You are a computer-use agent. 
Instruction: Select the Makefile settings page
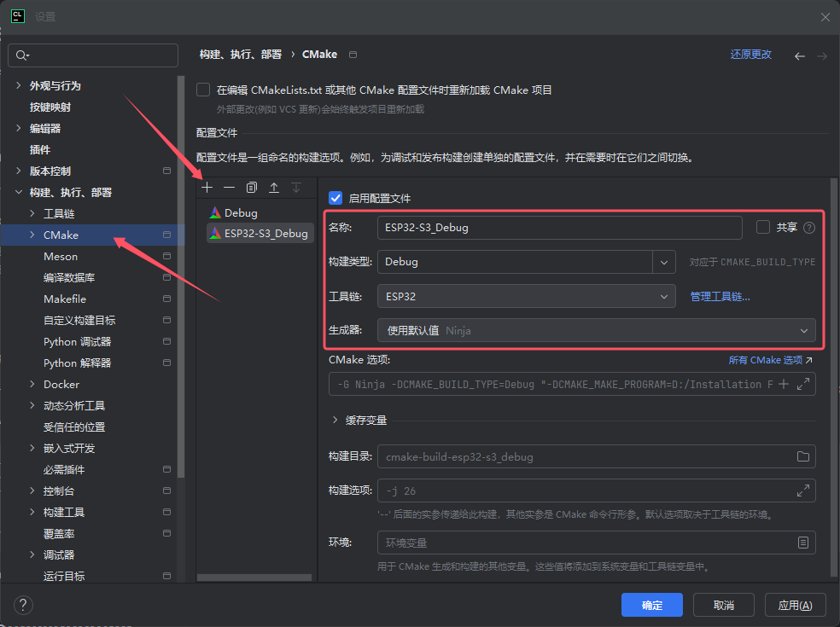click(65, 299)
